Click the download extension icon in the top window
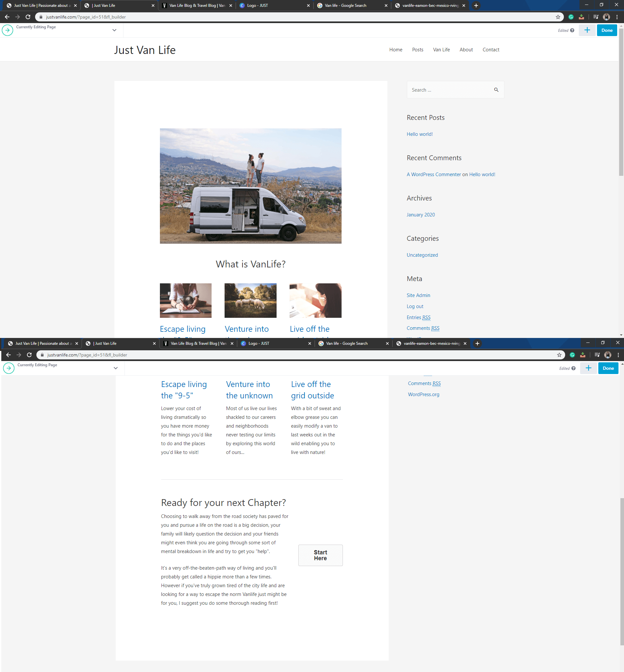Viewport: 624px width, 672px height. point(581,17)
